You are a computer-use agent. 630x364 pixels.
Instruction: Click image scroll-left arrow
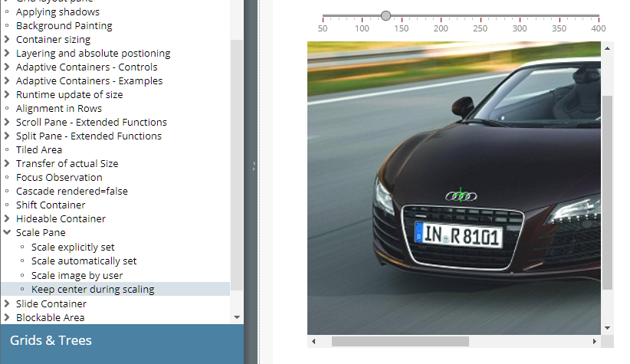[313, 341]
